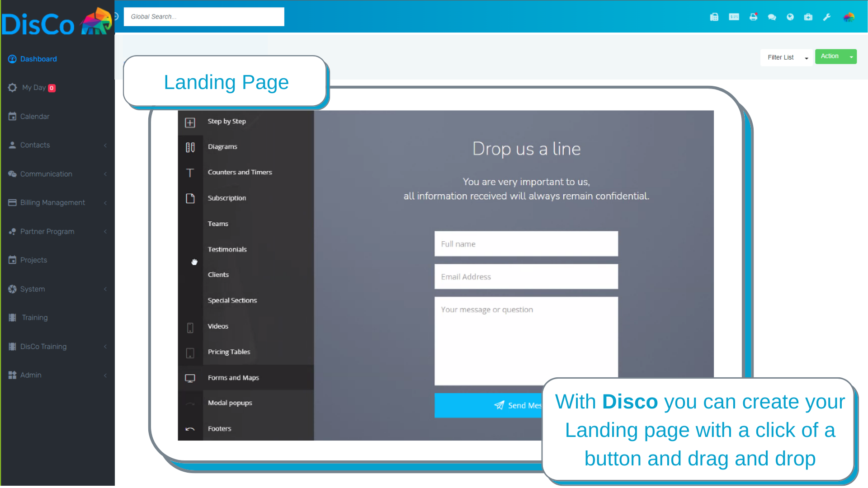Switch to mobile phone preview icon
The image size is (868, 488).
[190, 328]
